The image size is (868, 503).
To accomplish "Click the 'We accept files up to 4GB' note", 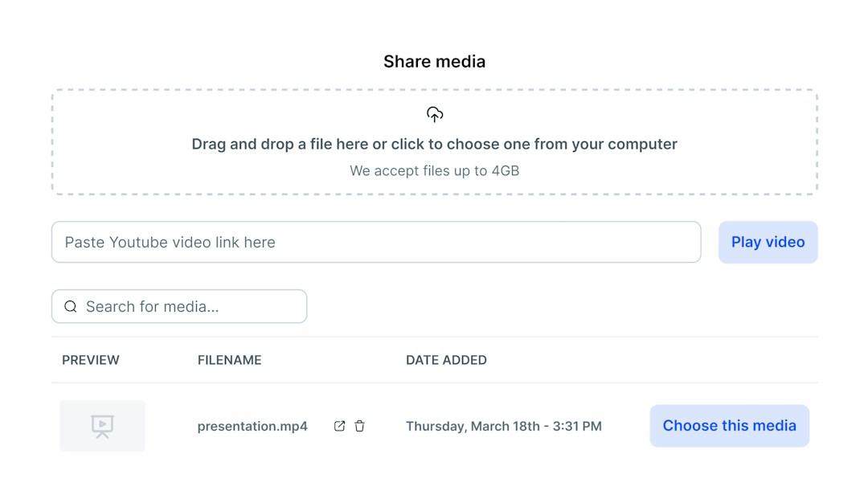I will tap(435, 171).
